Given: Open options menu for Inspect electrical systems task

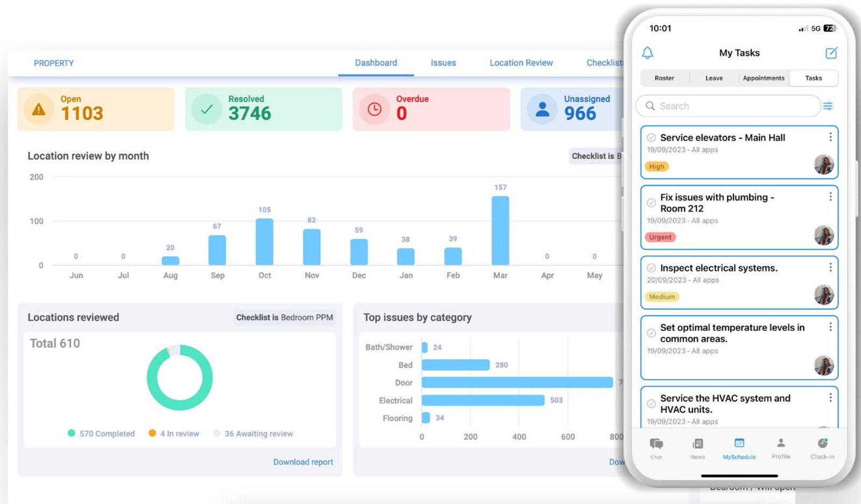Looking at the screenshot, I should (830, 267).
